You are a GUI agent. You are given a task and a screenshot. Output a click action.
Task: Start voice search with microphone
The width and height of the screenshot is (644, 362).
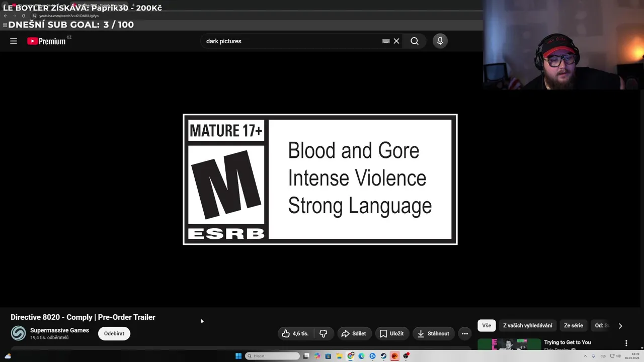[440, 41]
